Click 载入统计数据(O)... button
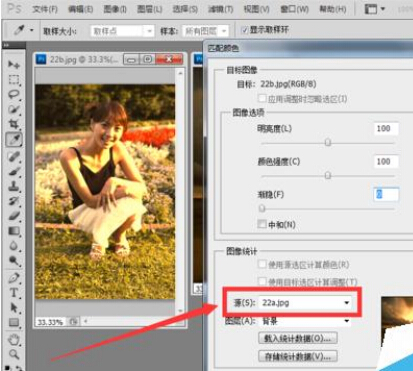Image resolution: width=413 pixels, height=371 pixels. (298, 338)
